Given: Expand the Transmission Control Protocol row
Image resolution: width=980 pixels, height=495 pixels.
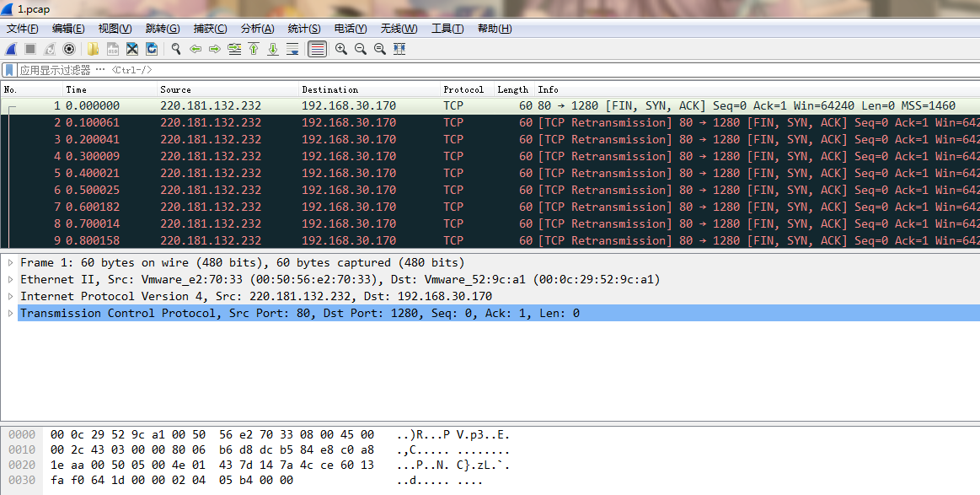Looking at the screenshot, I should pos(10,313).
